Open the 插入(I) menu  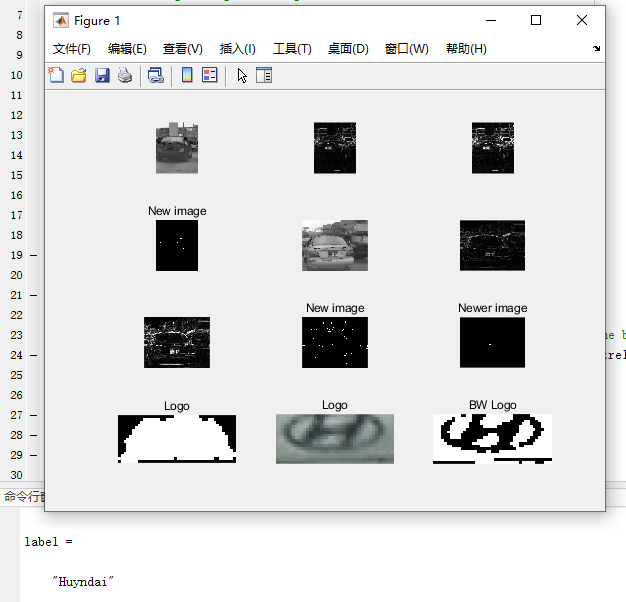(x=238, y=49)
